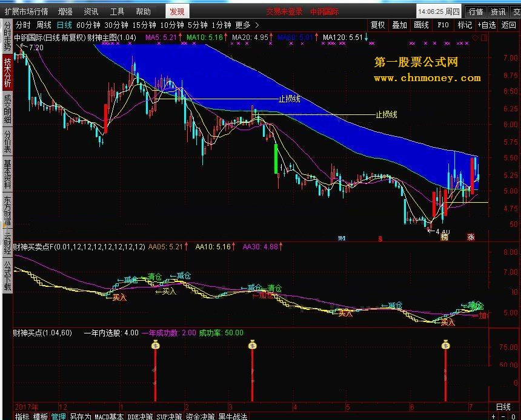Screen dimensions: 521x420
Task: Click the 叠加 overlay button
Action: 399,25
